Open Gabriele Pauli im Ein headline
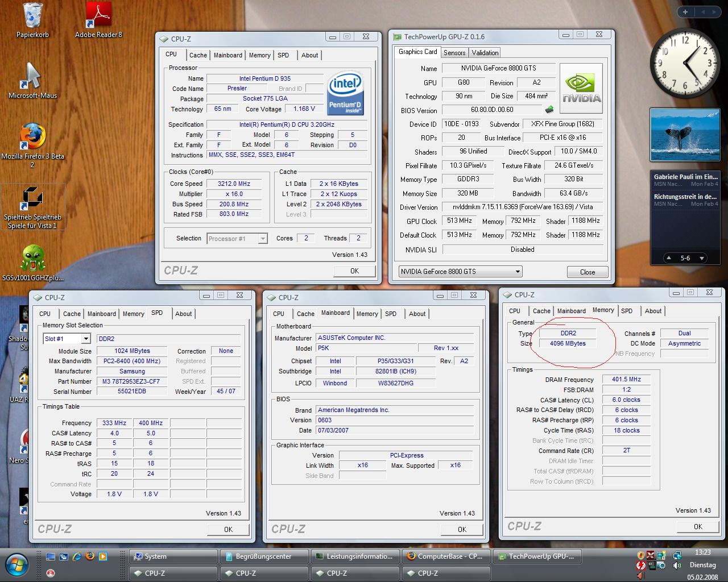The height and width of the screenshot is (582, 728). tap(685, 177)
